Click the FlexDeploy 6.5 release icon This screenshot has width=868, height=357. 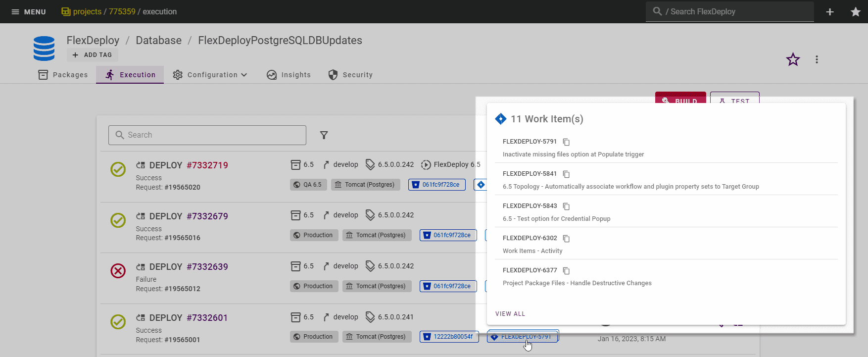coord(426,165)
